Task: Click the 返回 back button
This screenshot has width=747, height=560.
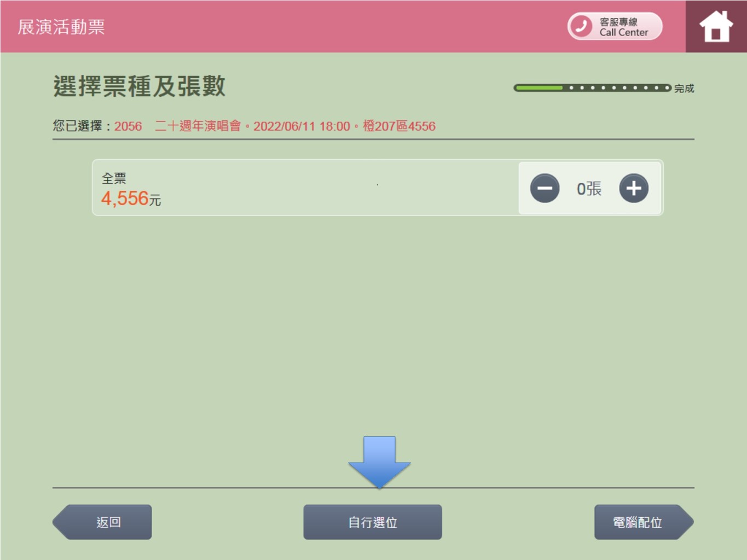Action: click(x=102, y=522)
